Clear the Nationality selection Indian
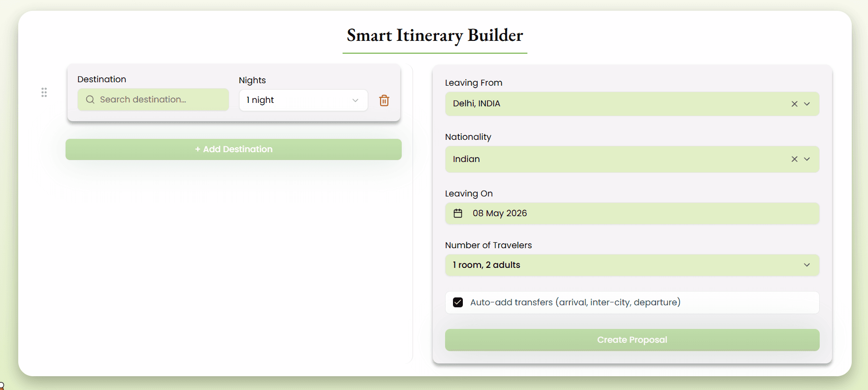Screen dimensions: 868x390 click(795, 159)
